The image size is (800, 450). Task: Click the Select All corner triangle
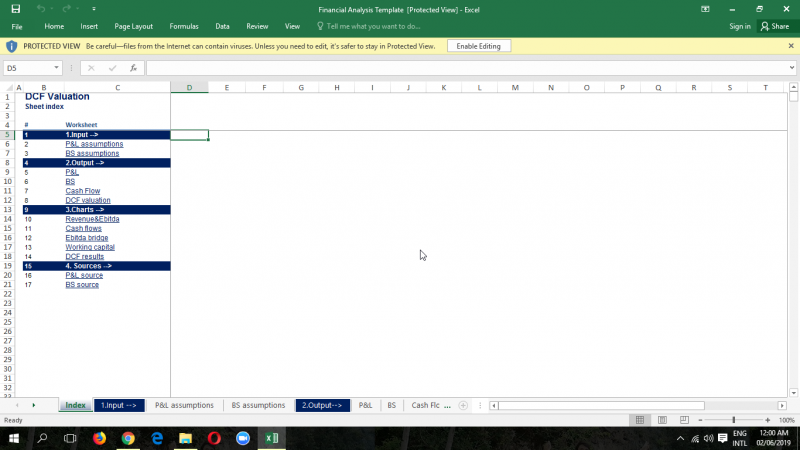[x=8, y=88]
